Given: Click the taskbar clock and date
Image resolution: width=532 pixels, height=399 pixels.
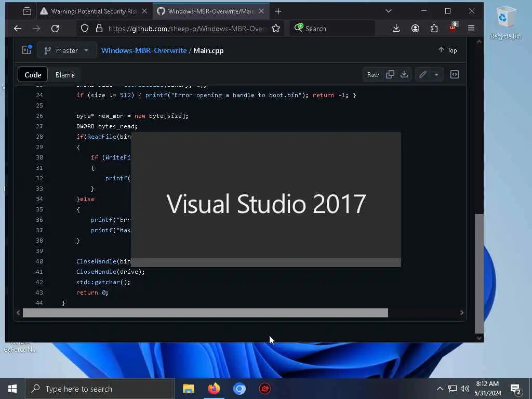Looking at the screenshot, I should coord(487,389).
